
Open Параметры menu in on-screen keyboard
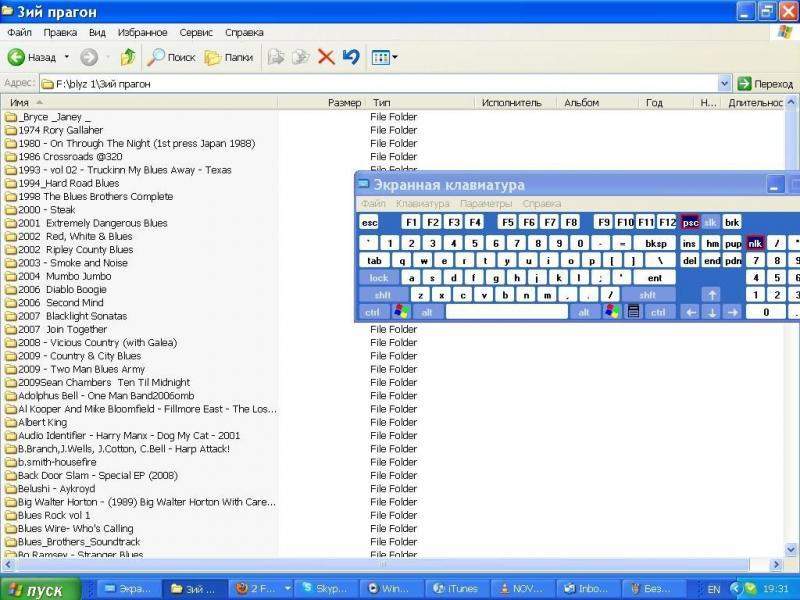point(486,204)
